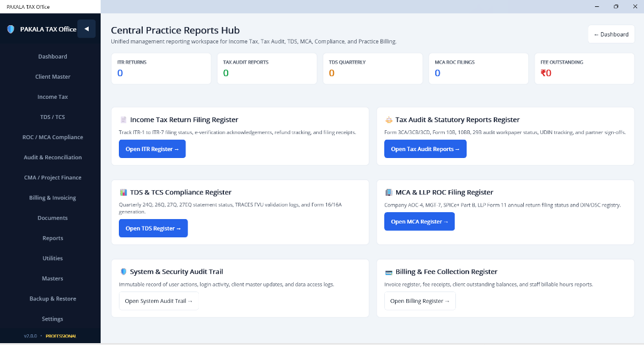The height and width of the screenshot is (345, 644).
Task: Click the ITR RETURNS stat card
Action: click(161, 69)
